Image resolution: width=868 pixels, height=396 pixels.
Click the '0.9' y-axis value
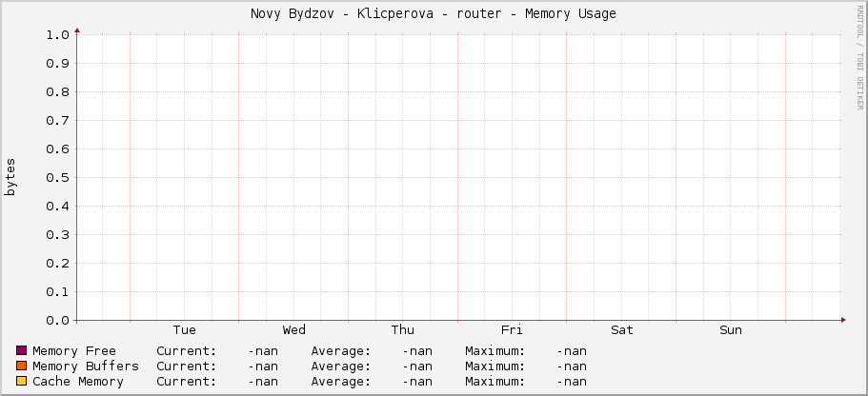(x=57, y=63)
